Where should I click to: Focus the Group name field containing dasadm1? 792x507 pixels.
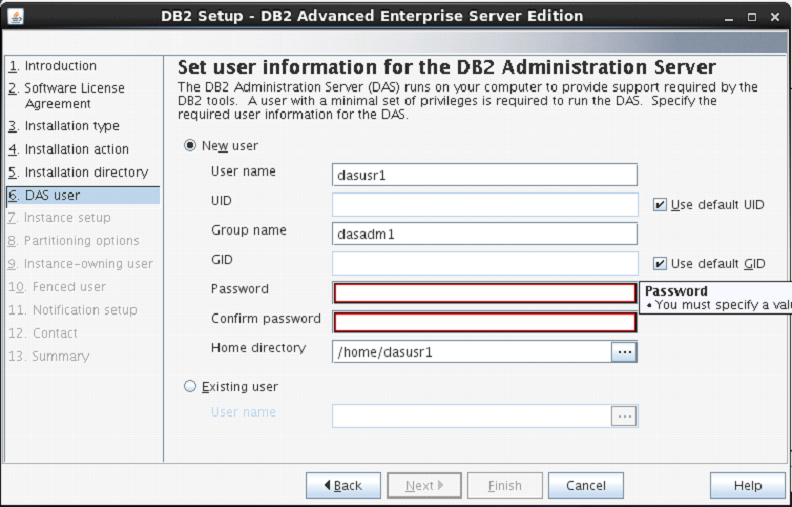pyautogui.click(x=484, y=234)
